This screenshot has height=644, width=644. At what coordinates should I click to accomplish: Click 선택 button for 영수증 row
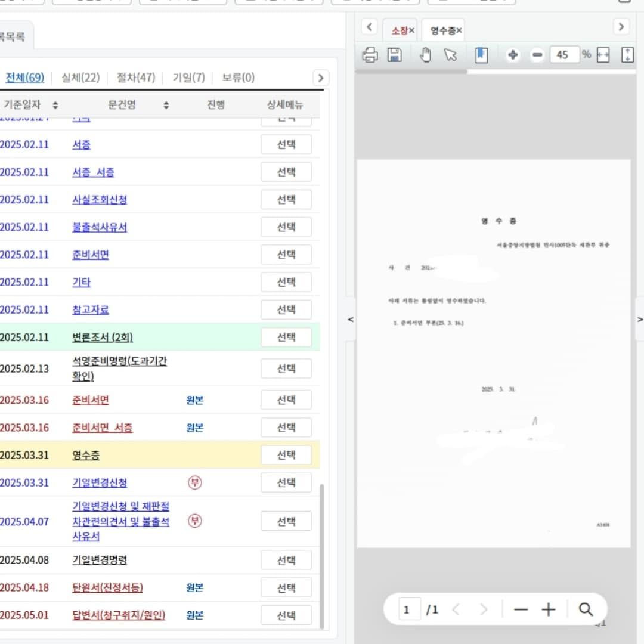click(x=286, y=455)
